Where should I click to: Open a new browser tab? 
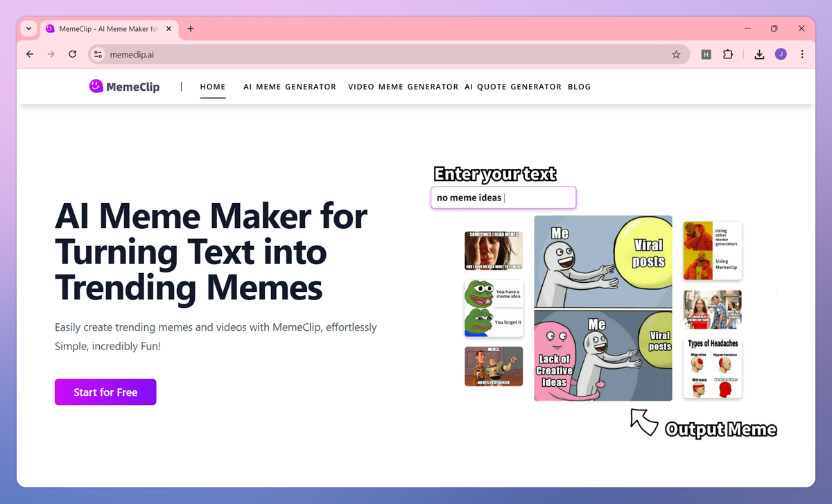click(x=191, y=28)
